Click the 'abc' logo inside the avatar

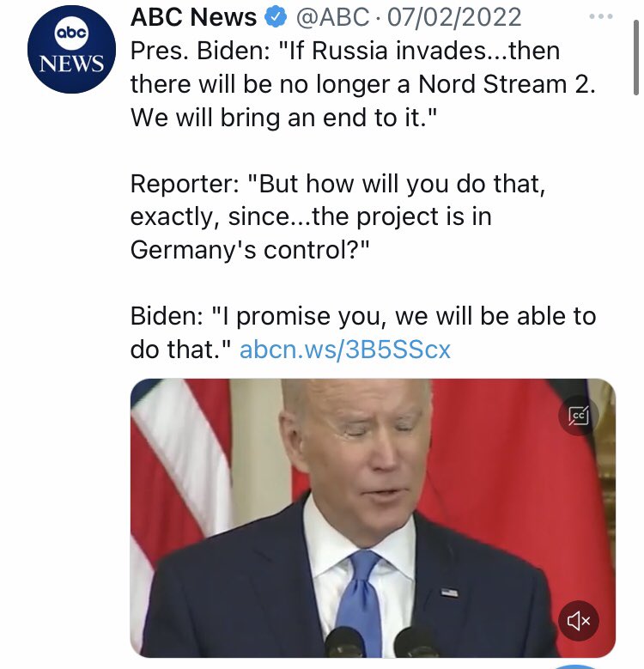[71, 33]
